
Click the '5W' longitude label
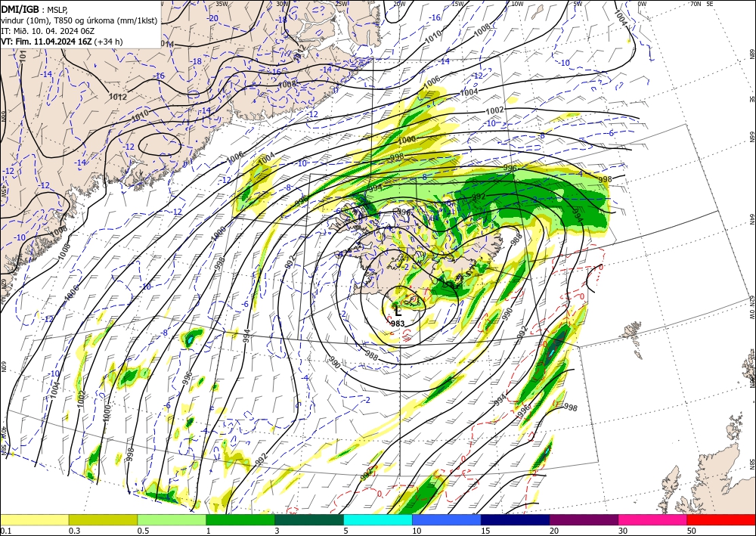pos(578,4)
